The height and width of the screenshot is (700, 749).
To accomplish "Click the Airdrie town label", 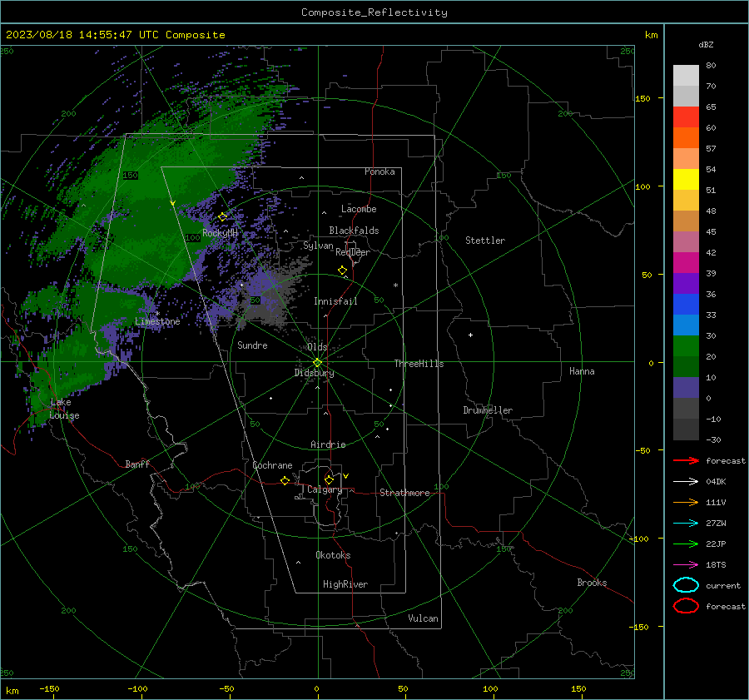I will pyautogui.click(x=328, y=444).
